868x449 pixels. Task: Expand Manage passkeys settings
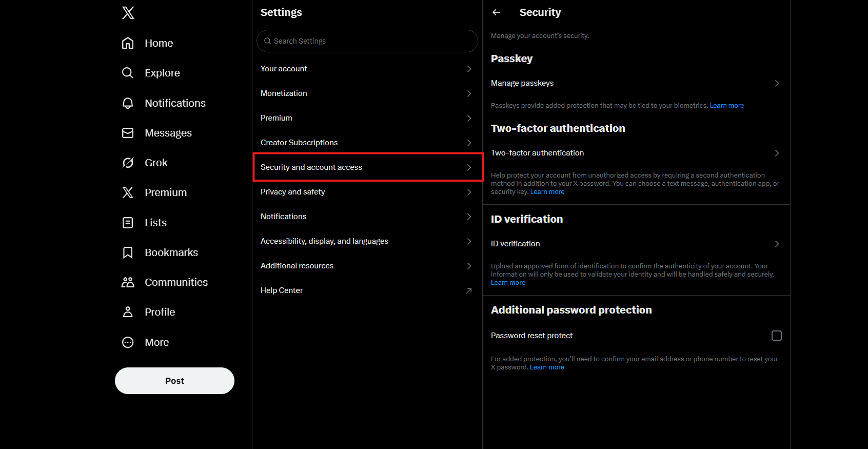(x=636, y=83)
